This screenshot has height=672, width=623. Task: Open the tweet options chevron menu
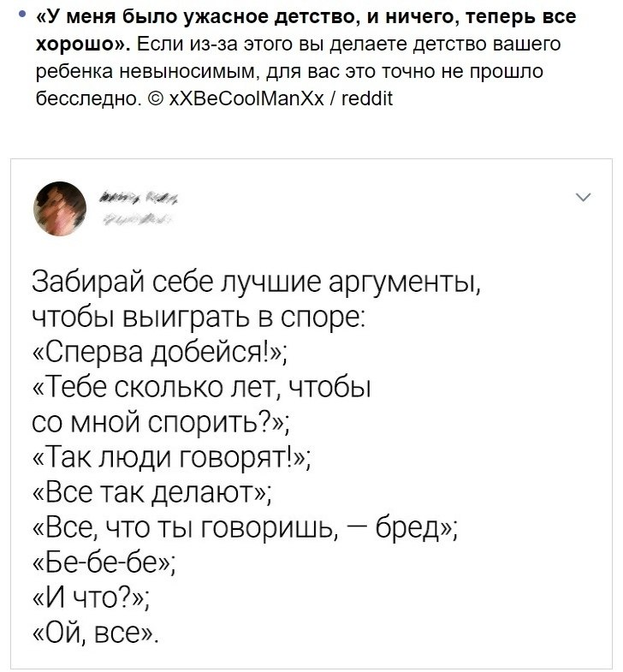click(583, 199)
